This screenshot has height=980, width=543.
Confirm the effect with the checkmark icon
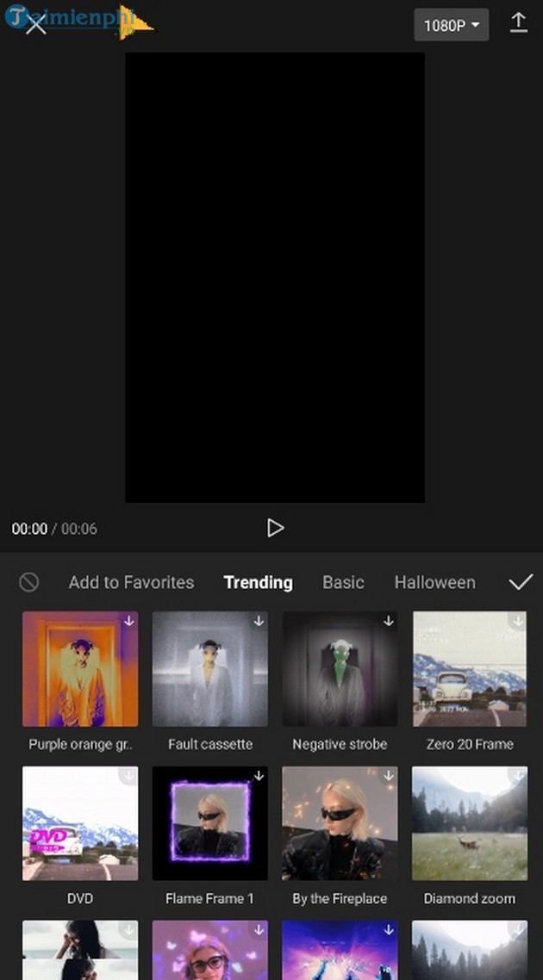[x=521, y=583]
